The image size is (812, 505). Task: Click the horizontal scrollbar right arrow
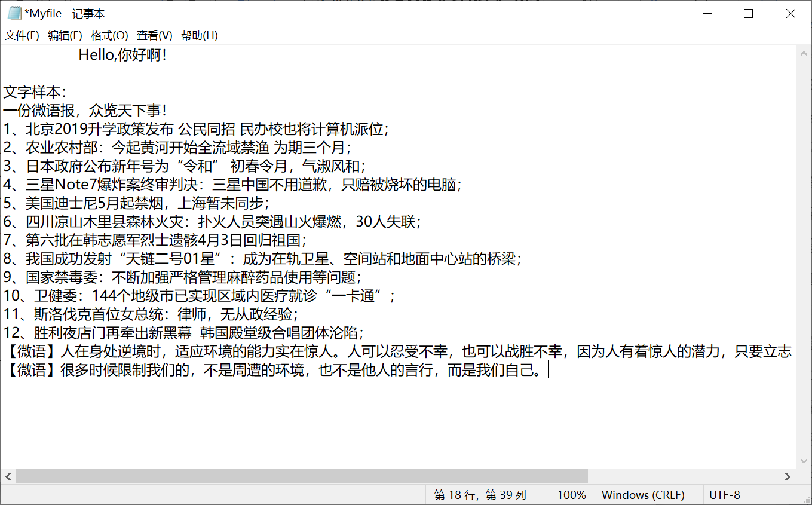788,476
